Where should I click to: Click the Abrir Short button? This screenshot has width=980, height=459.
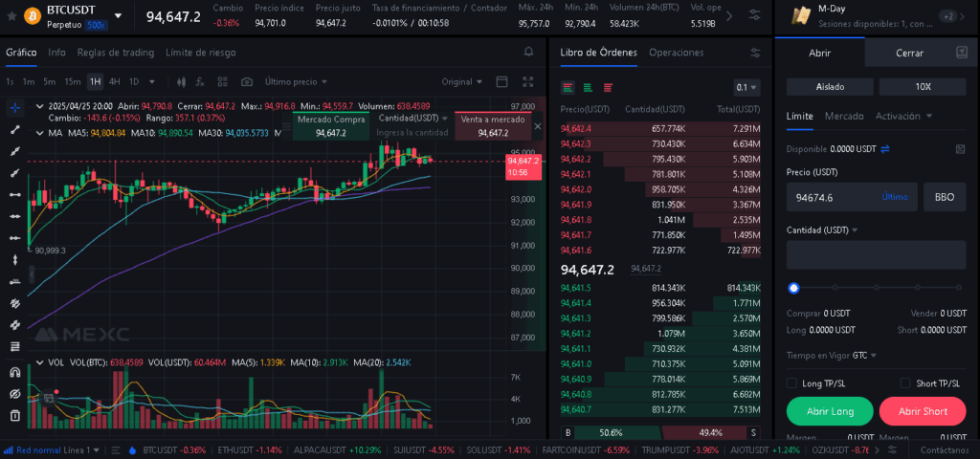coord(923,411)
